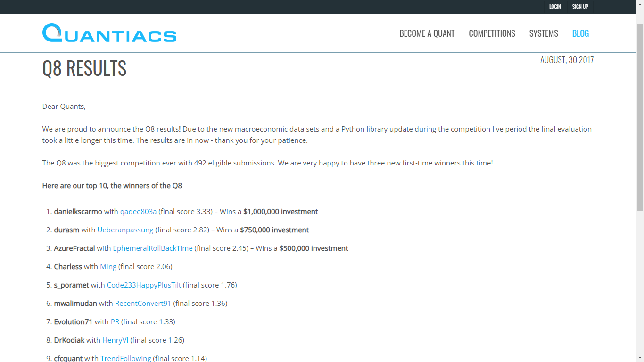Open the SIGN UP link

(x=580, y=7)
